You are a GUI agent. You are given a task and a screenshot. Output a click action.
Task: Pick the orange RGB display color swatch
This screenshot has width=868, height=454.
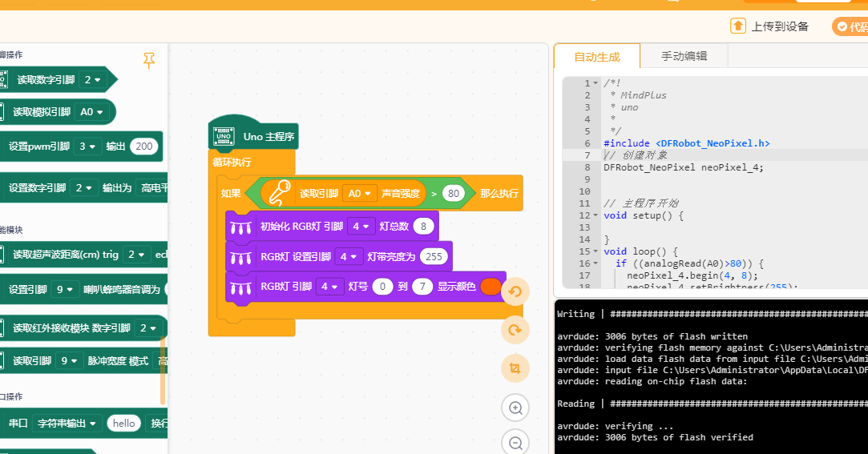pos(491,287)
